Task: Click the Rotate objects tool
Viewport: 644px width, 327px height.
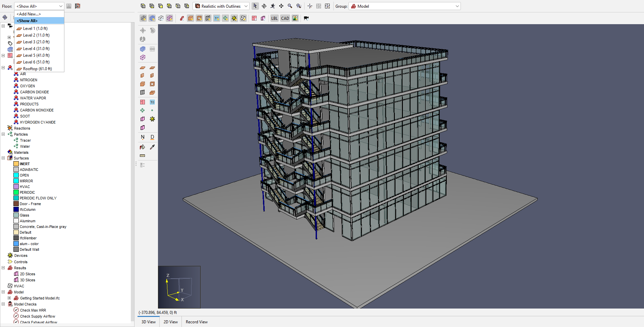Action: (152, 31)
